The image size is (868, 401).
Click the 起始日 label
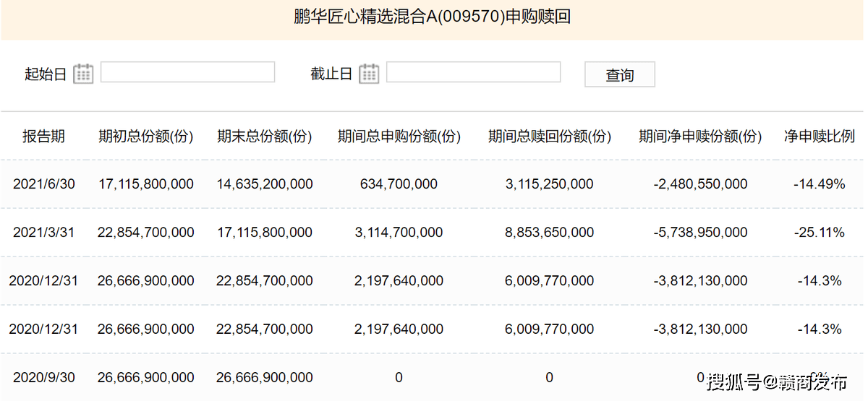click(46, 74)
